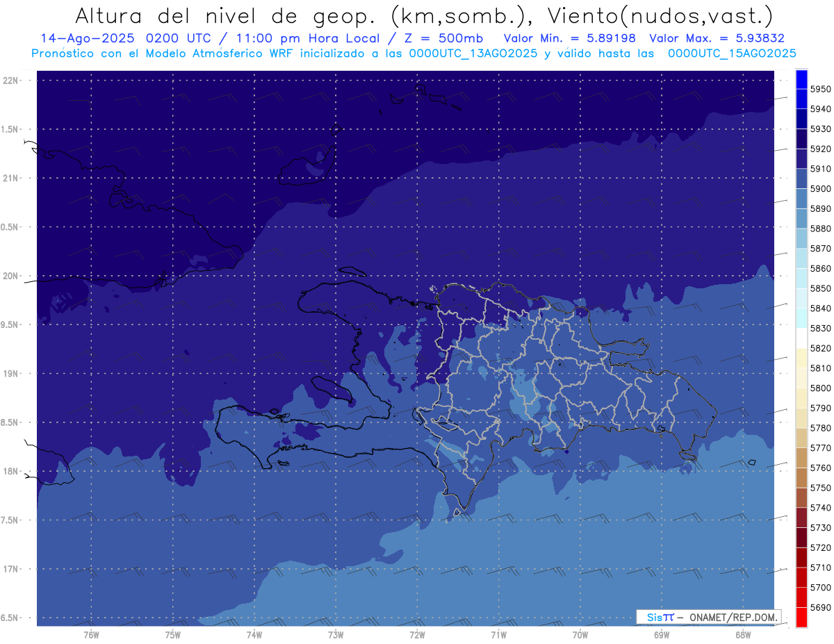Select the "22N" latitude label
The width and height of the screenshot is (834, 644).
(11, 81)
